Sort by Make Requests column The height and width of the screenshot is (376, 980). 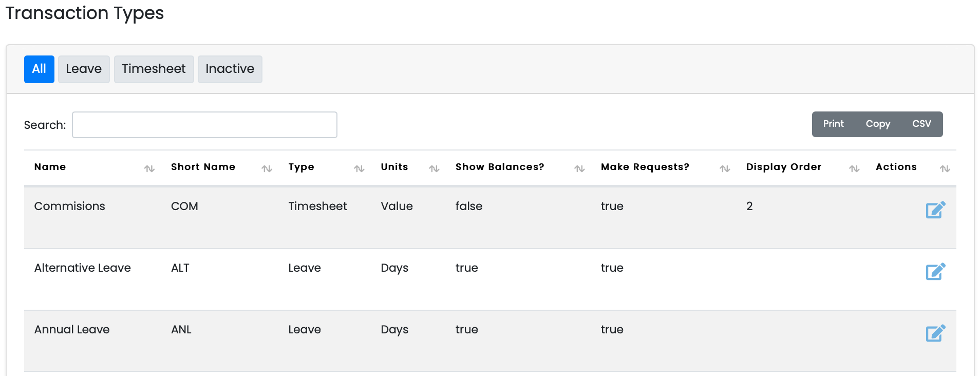coord(645,167)
